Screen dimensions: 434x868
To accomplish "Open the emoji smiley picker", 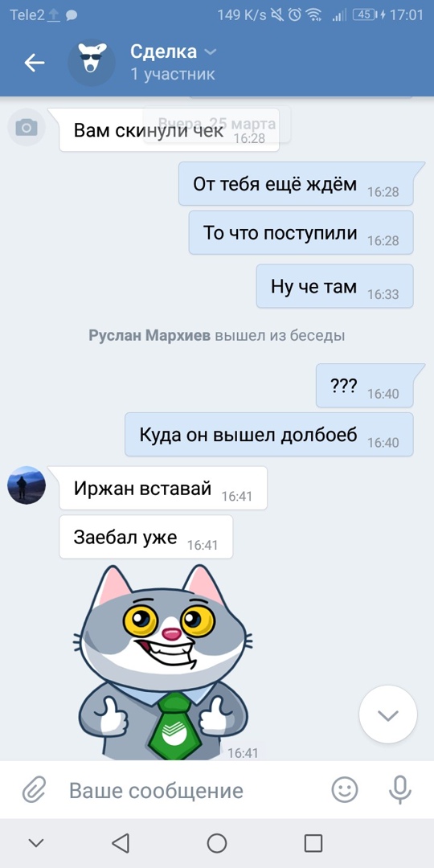I will 344,790.
